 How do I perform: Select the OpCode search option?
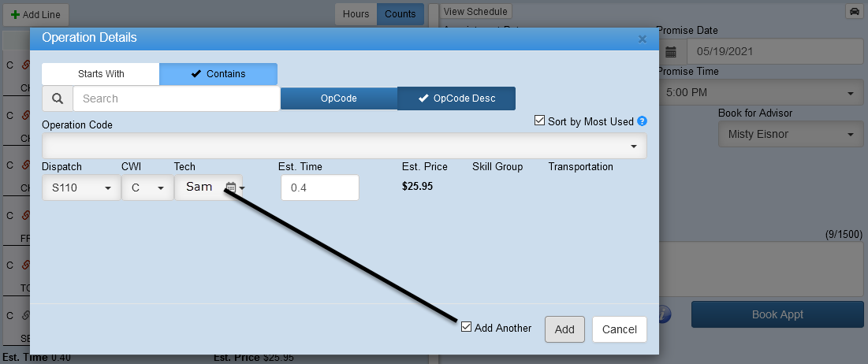point(339,98)
